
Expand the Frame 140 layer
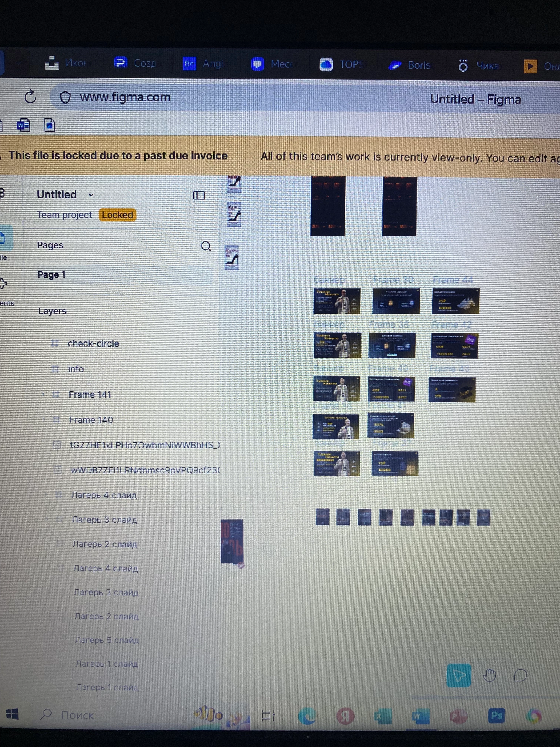pyautogui.click(x=44, y=419)
